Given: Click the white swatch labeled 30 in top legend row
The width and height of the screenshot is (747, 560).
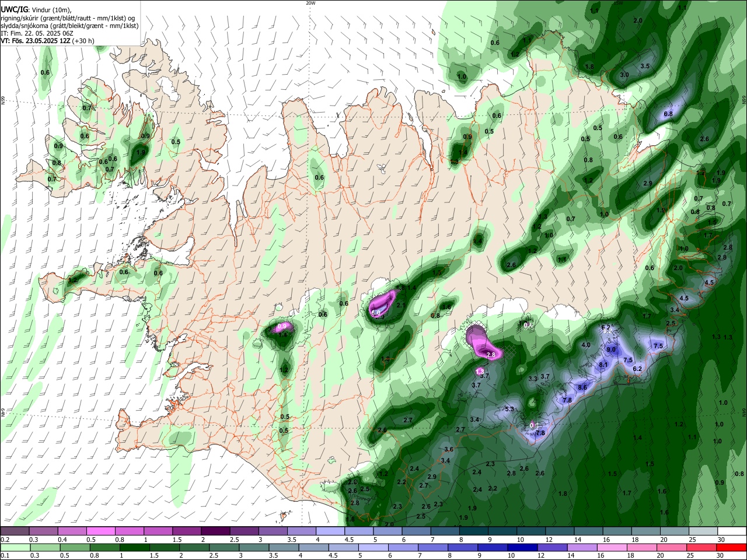Looking at the screenshot, I should [732, 531].
